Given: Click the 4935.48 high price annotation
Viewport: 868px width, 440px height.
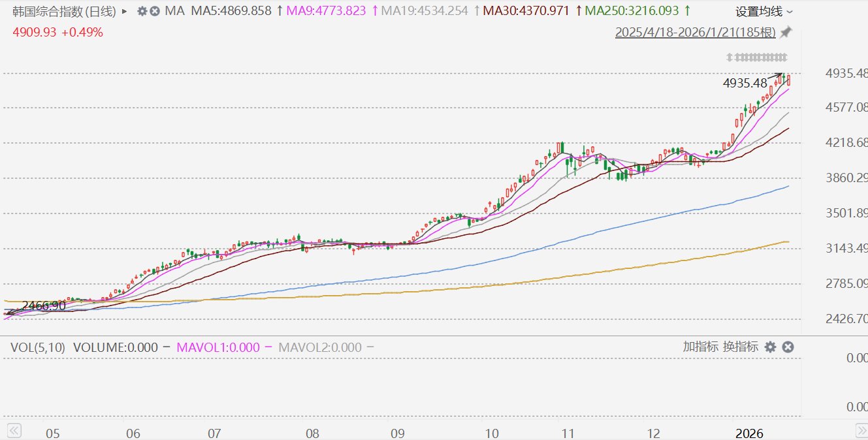Looking at the screenshot, I should [745, 83].
